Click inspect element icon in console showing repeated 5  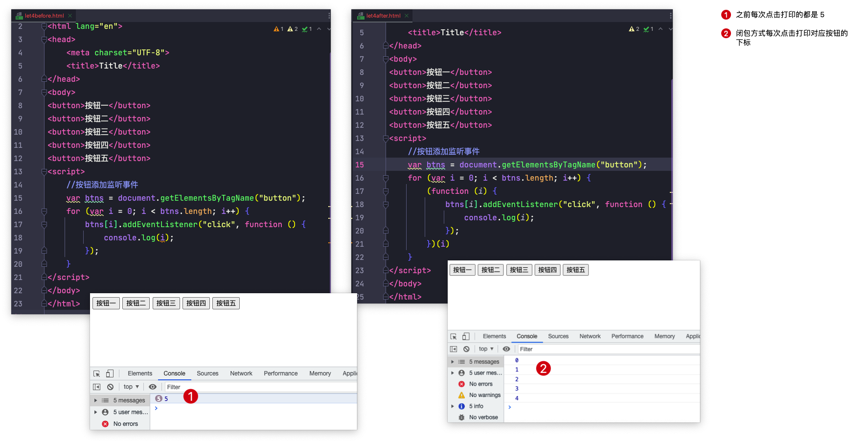(x=97, y=373)
